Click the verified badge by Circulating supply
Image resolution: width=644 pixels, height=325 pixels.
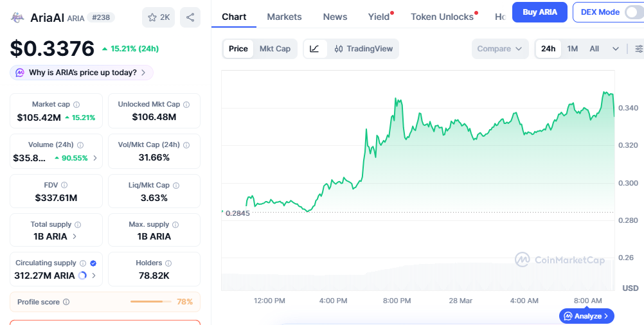(x=93, y=263)
